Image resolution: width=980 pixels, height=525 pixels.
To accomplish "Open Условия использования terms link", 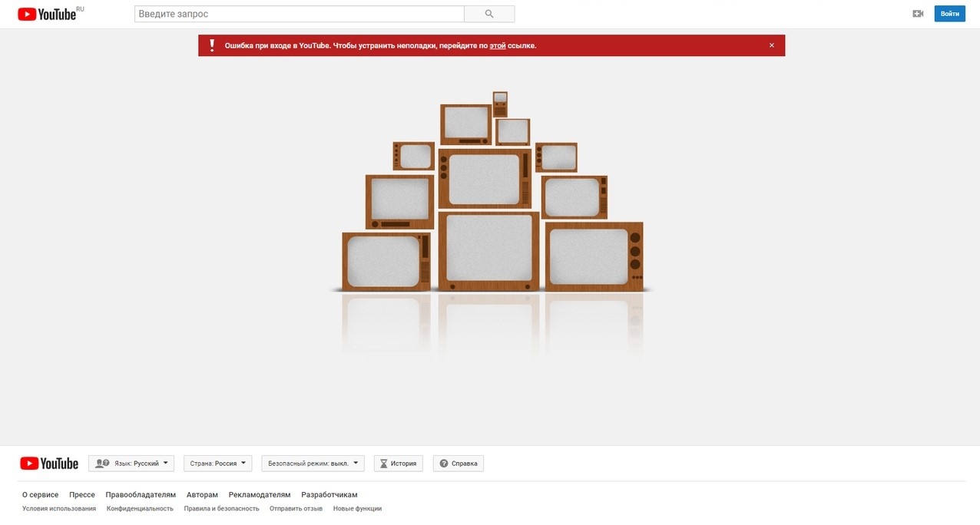I will pos(59,509).
